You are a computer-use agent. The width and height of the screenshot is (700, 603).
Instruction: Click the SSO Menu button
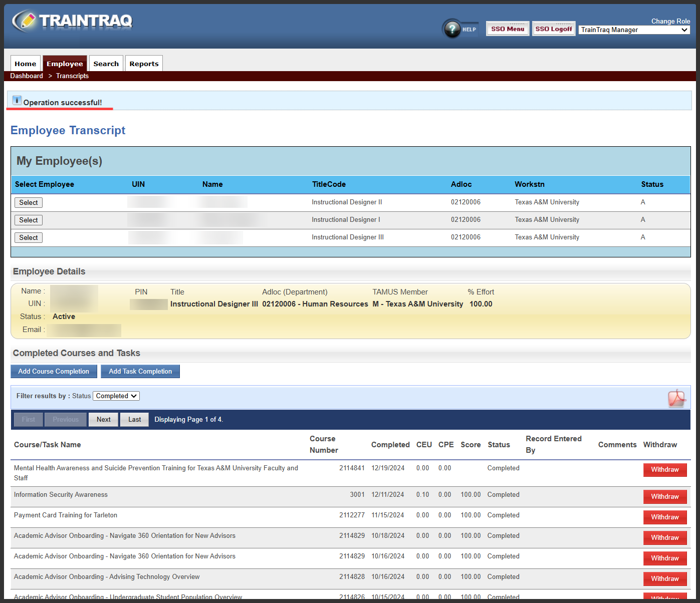[507, 29]
